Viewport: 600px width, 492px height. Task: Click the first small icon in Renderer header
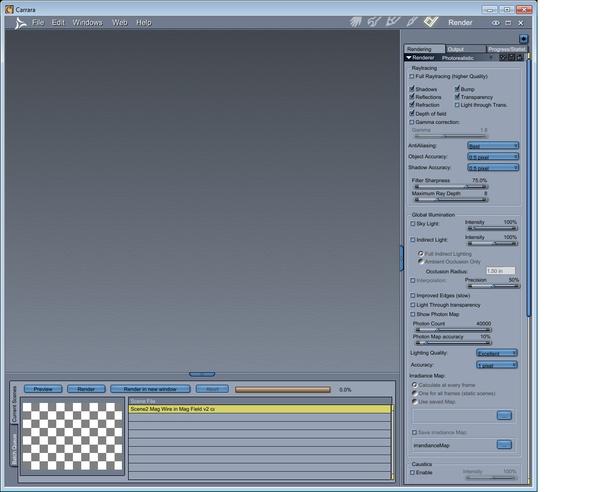pos(502,57)
